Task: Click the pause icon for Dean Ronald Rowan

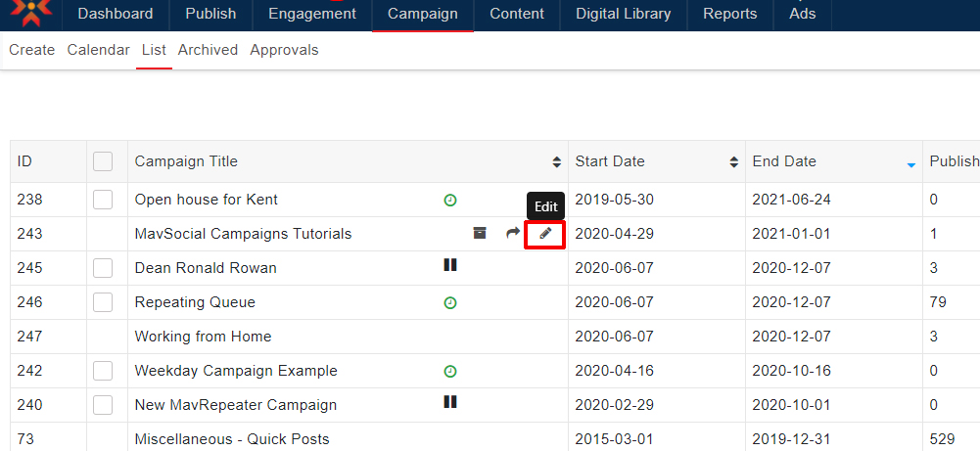Action: tap(450, 265)
